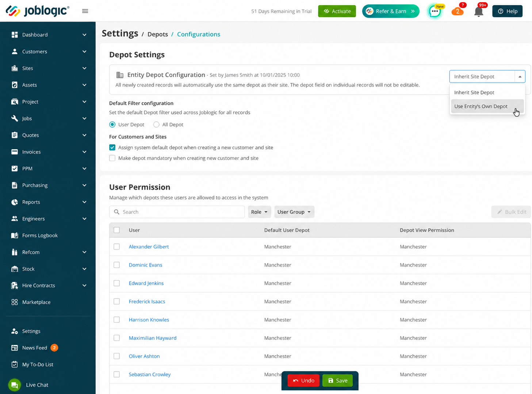Check Make depot mandatory checkbox
532x394 pixels.
[x=112, y=158]
